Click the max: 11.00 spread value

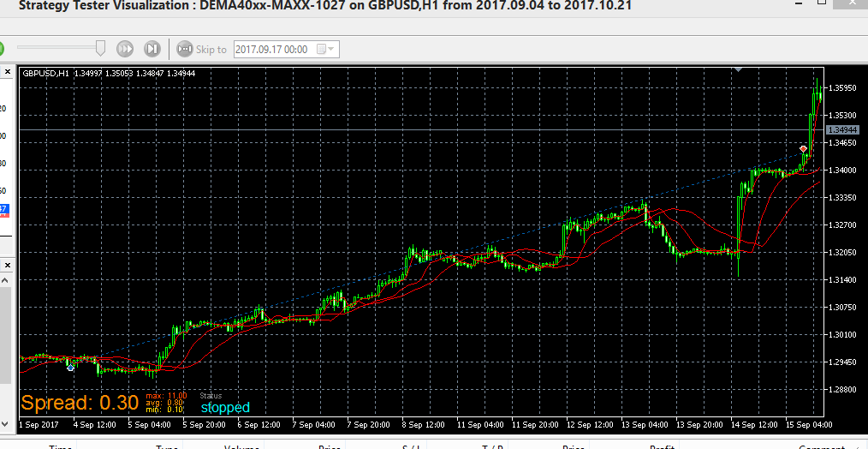pos(167,396)
